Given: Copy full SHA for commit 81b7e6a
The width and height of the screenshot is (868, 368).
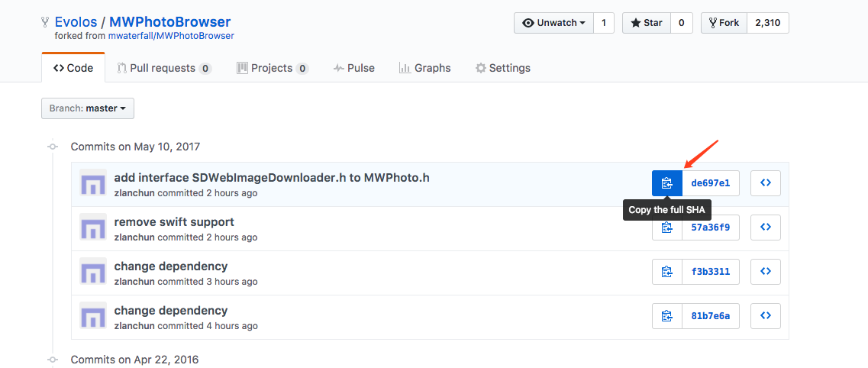Looking at the screenshot, I should [667, 316].
